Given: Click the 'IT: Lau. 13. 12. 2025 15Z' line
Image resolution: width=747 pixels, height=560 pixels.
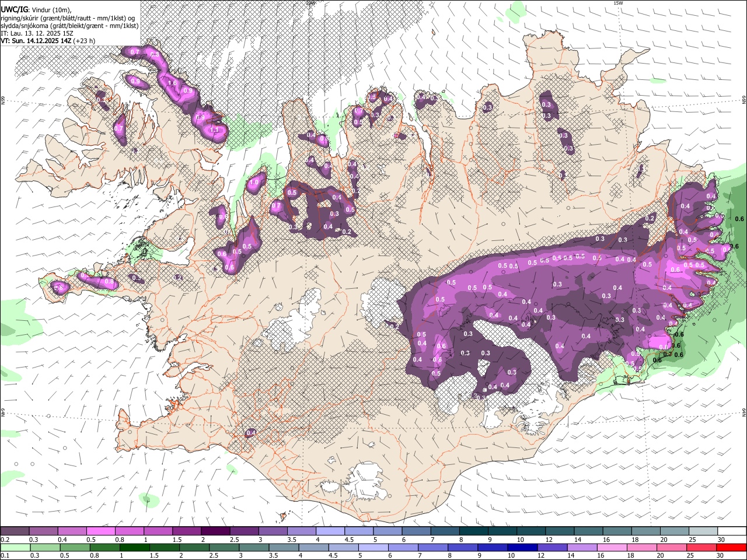Looking at the screenshot, I should pyautogui.click(x=37, y=33).
